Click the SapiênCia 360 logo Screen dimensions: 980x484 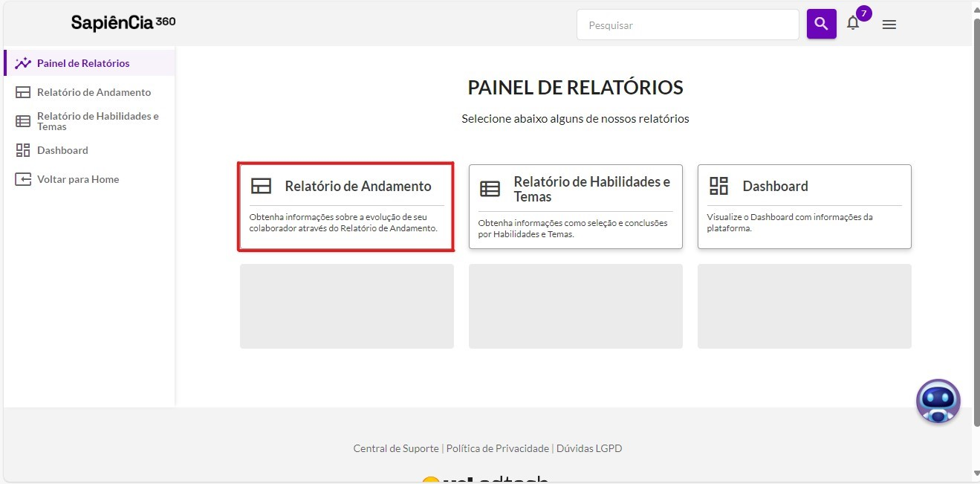[x=123, y=22]
